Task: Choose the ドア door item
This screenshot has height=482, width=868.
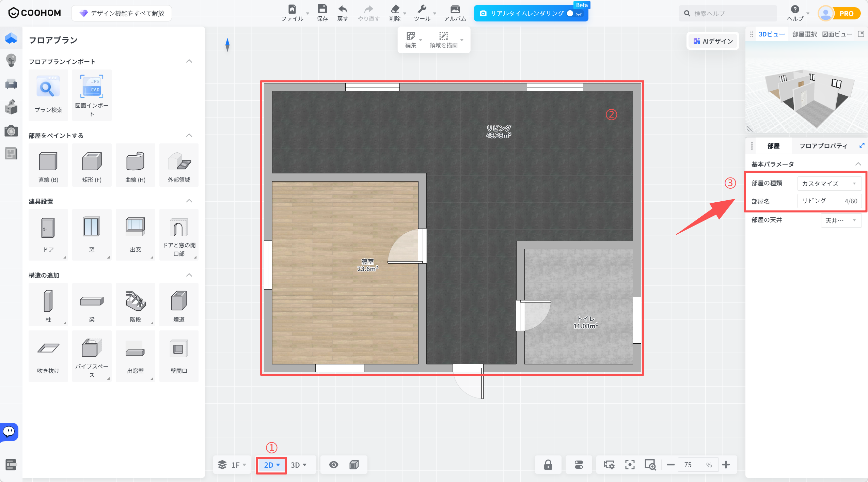Action: point(48,235)
